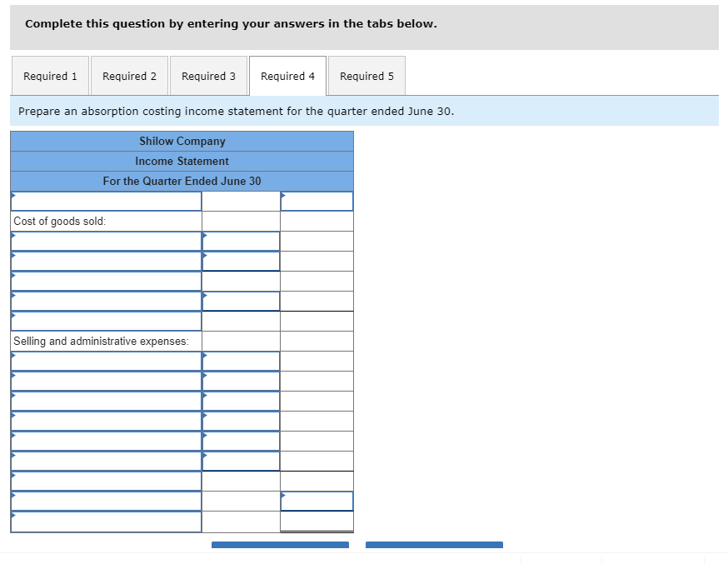The height and width of the screenshot is (564, 728).
Task: Click the Shilow Company header row
Action: click(182, 141)
